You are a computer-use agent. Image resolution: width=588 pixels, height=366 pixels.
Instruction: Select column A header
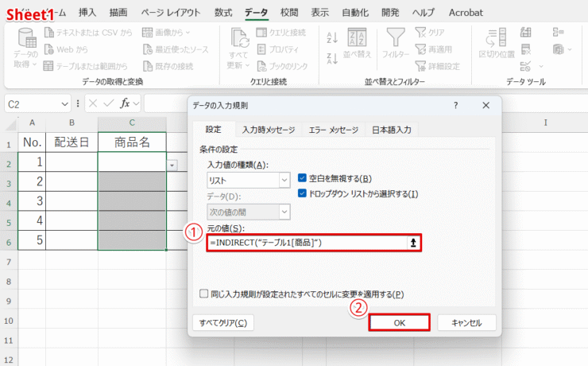[32, 123]
